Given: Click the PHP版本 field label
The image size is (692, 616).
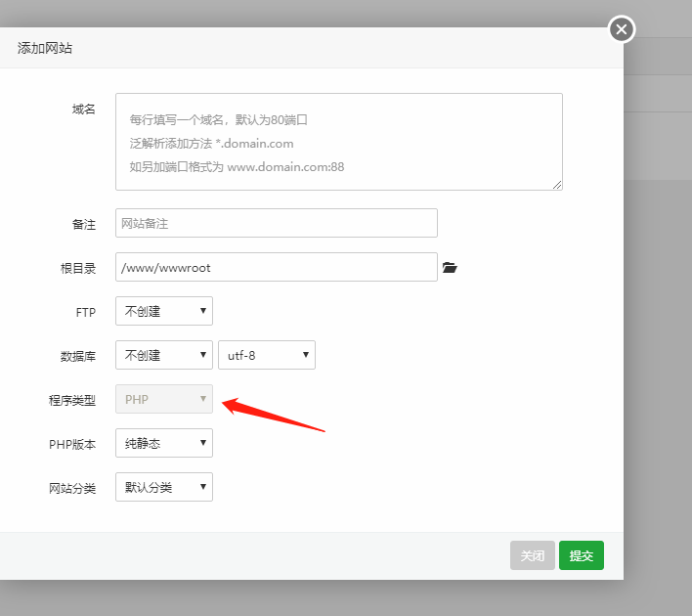Looking at the screenshot, I should [x=72, y=444].
